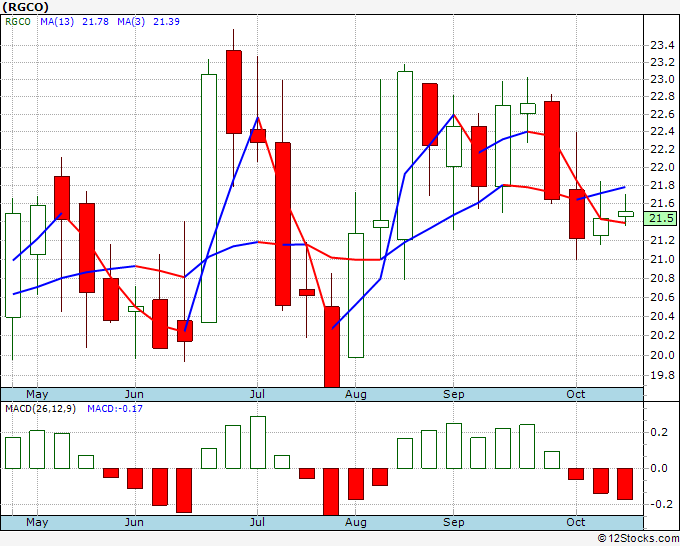Screen dimensions: 680x546
Task: Select Jul on the price chart timeline
Action: click(x=257, y=394)
